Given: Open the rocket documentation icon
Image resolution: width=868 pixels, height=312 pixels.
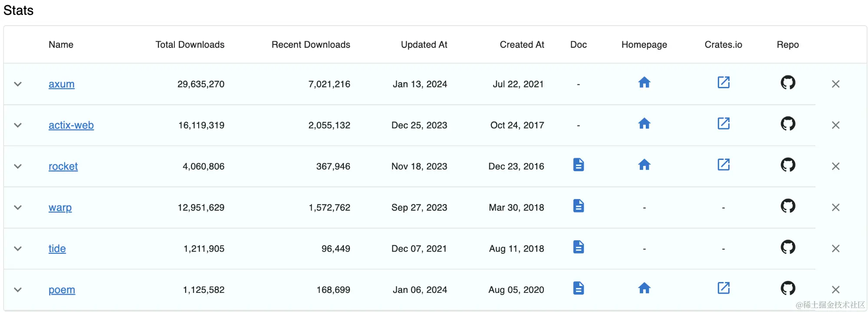Looking at the screenshot, I should (x=579, y=165).
